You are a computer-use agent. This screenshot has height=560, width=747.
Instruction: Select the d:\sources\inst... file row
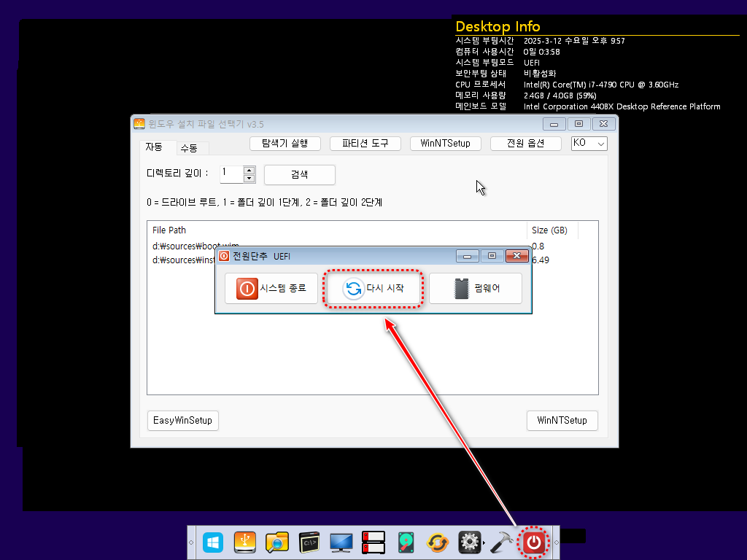[373, 260]
